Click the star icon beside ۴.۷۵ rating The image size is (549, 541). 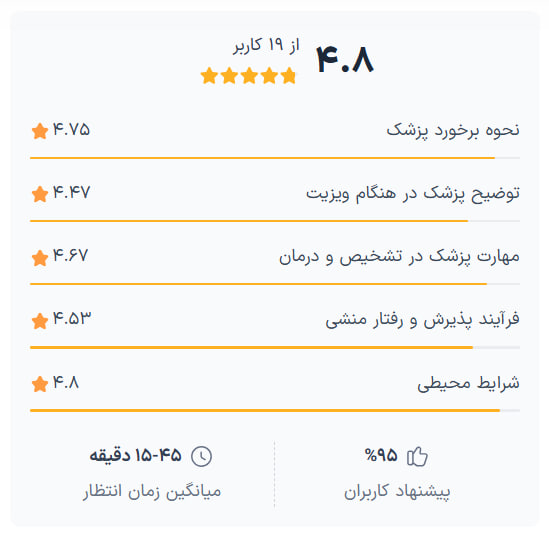coord(40,131)
